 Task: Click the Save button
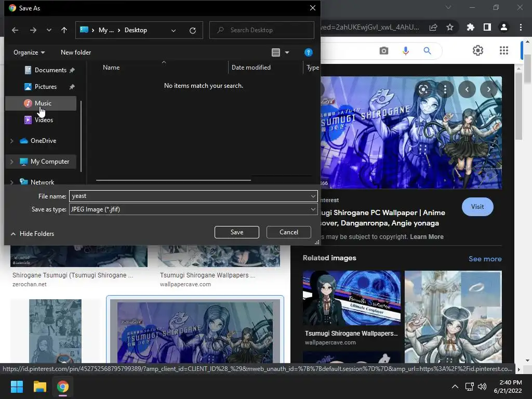coord(237,232)
